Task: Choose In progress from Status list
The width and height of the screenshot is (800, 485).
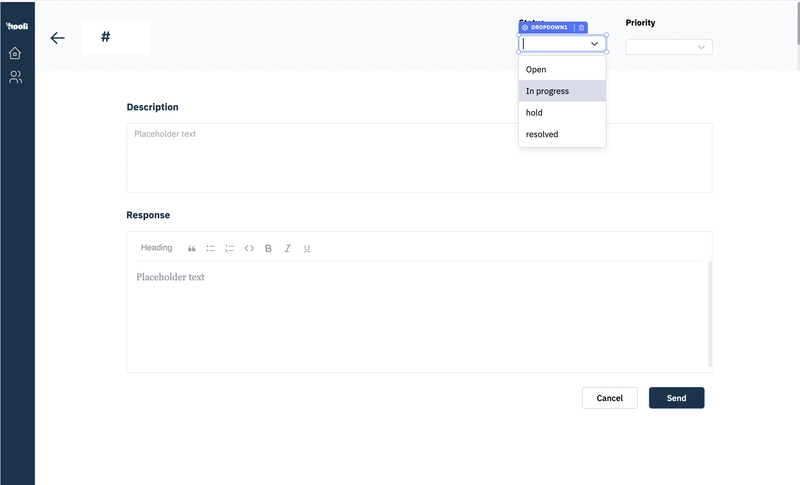Action: click(562, 91)
